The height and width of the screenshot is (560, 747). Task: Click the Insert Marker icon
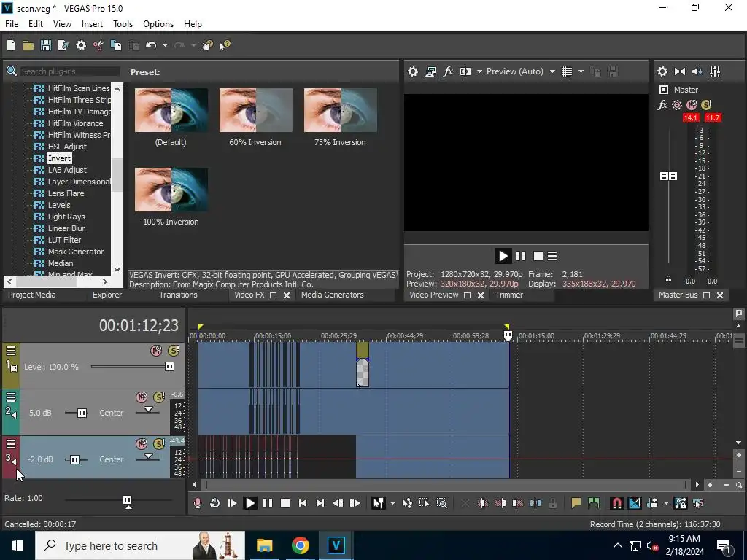pos(576,503)
